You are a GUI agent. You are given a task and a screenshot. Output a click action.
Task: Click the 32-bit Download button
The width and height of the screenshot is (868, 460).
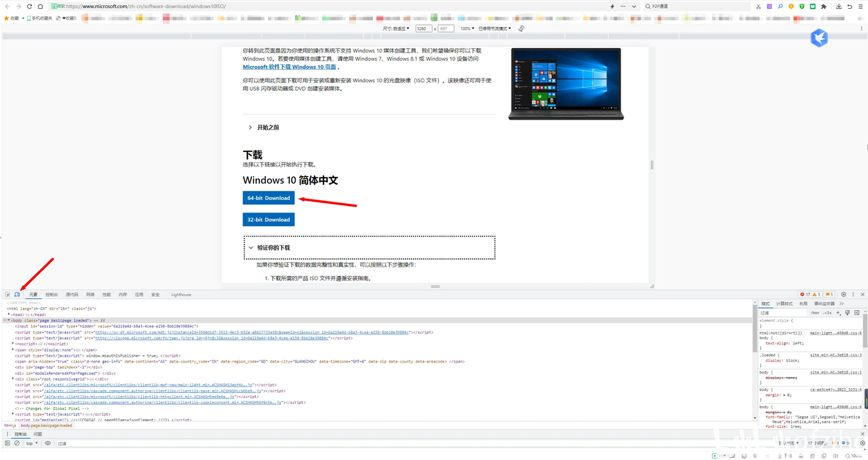pos(269,219)
